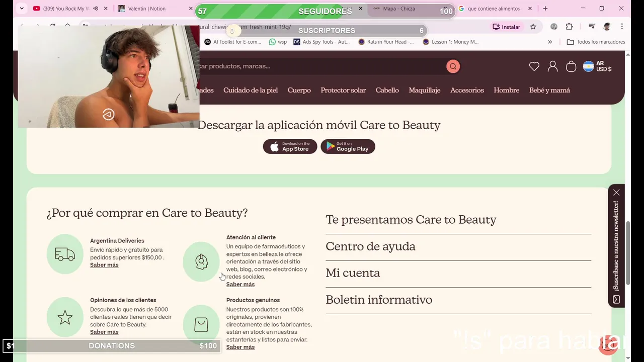Click the product search input field
644x362 pixels.
(x=322, y=66)
